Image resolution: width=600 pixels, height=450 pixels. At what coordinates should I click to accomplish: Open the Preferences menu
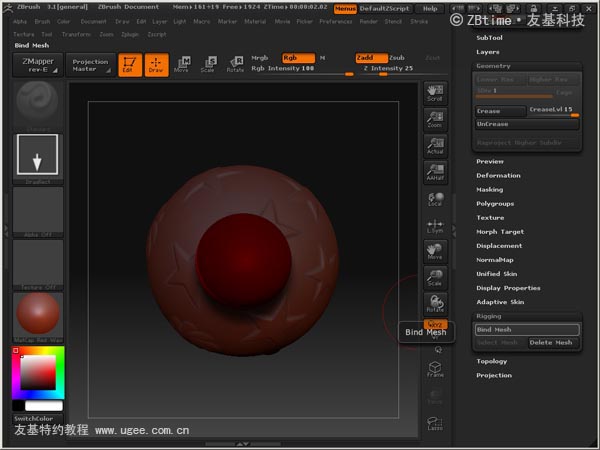(x=336, y=21)
